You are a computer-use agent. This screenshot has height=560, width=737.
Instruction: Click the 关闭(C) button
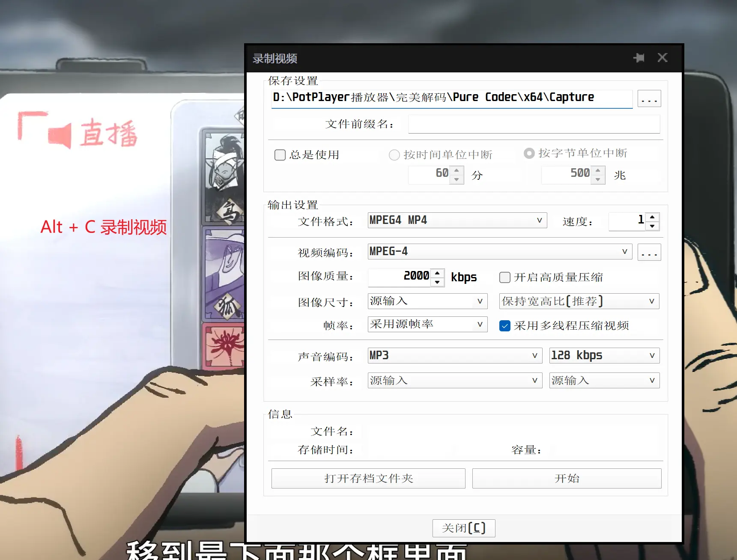click(464, 528)
